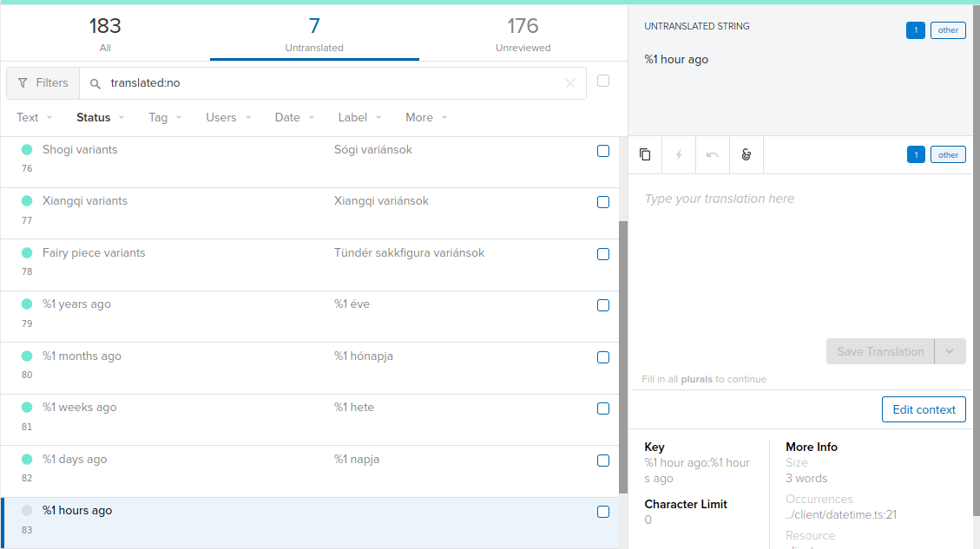Switch to the All 183 tab
Screen dimensions: 980x549
click(105, 33)
